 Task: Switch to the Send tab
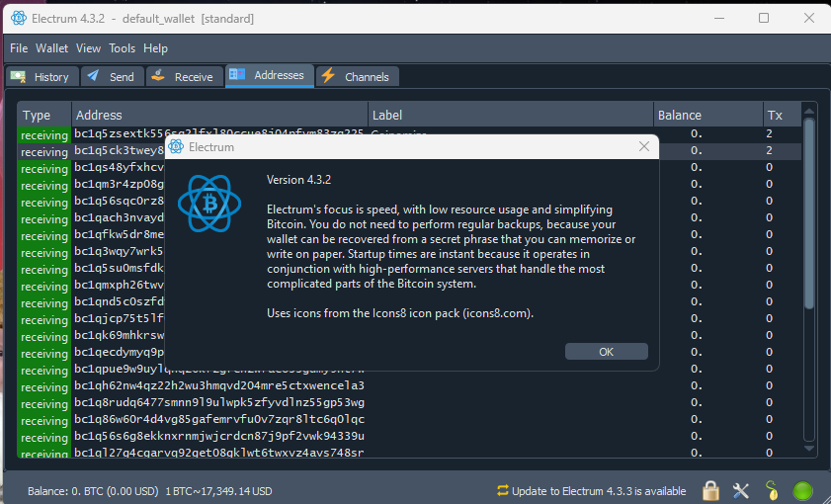113,77
